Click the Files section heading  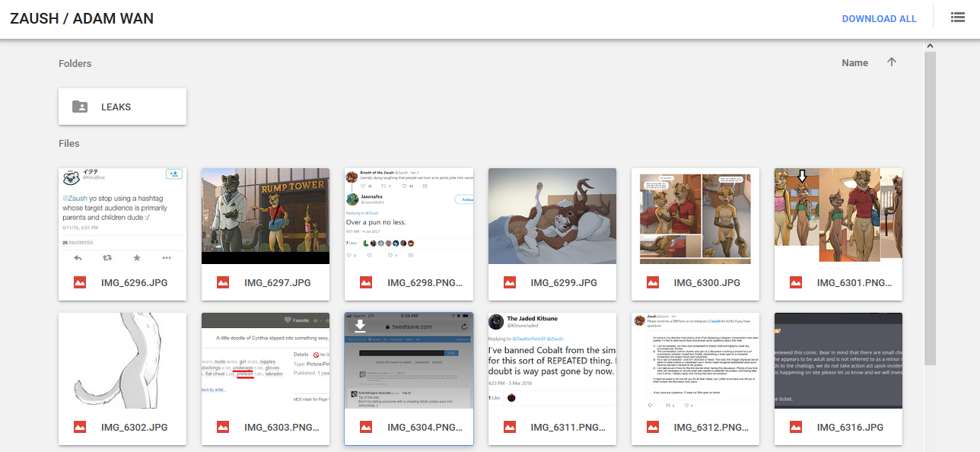(x=68, y=143)
